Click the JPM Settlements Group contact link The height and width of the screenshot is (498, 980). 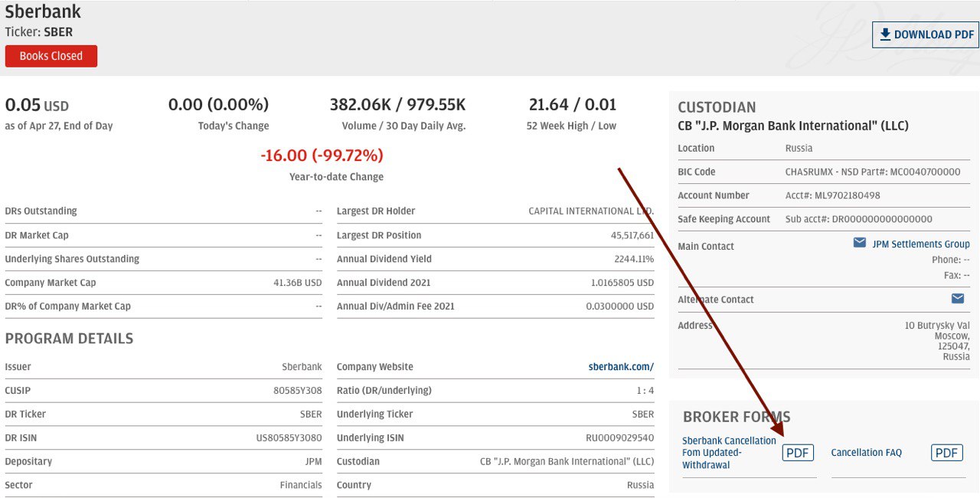click(x=920, y=244)
